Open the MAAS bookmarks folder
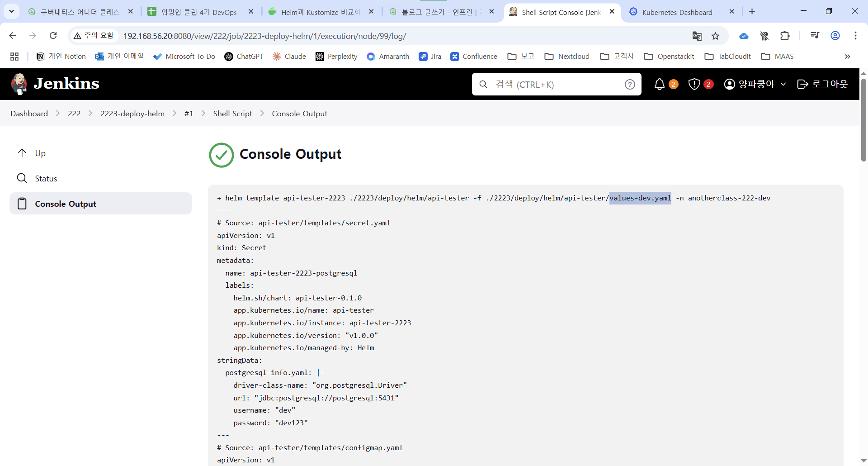 pos(778,57)
